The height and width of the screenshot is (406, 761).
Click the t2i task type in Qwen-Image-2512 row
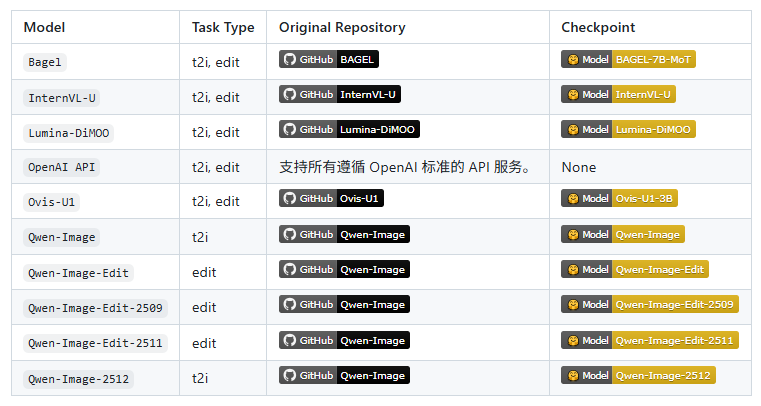pos(200,378)
